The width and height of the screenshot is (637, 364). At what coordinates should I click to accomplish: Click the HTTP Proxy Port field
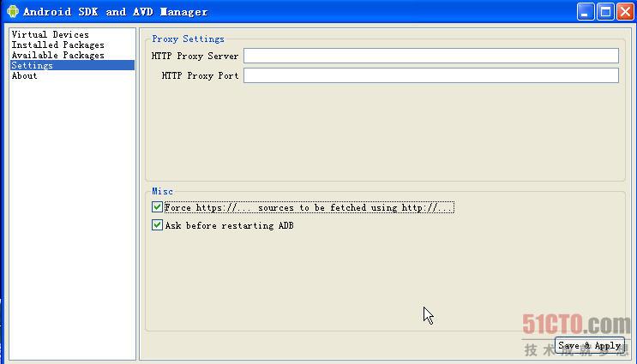pos(431,75)
